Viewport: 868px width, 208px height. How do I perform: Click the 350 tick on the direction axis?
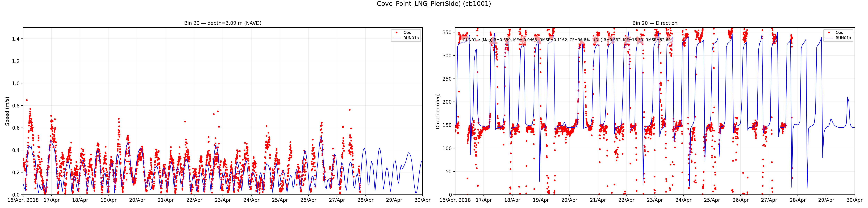click(x=447, y=32)
